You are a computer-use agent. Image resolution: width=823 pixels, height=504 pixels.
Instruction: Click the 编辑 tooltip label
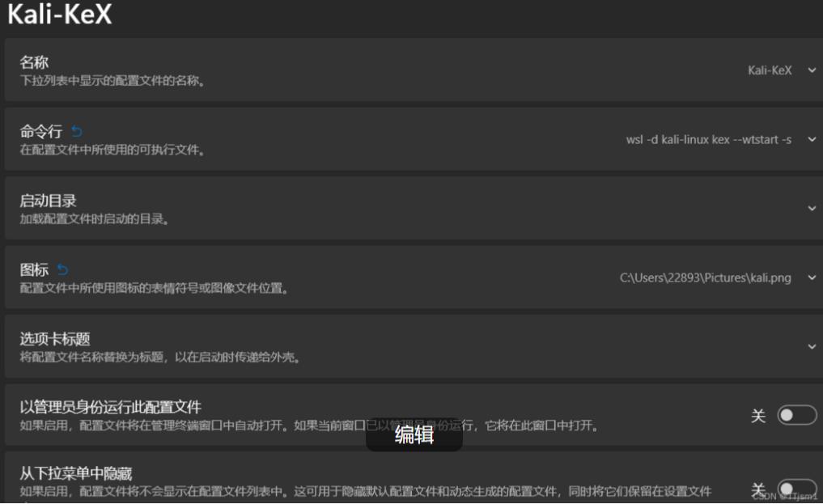[414, 434]
